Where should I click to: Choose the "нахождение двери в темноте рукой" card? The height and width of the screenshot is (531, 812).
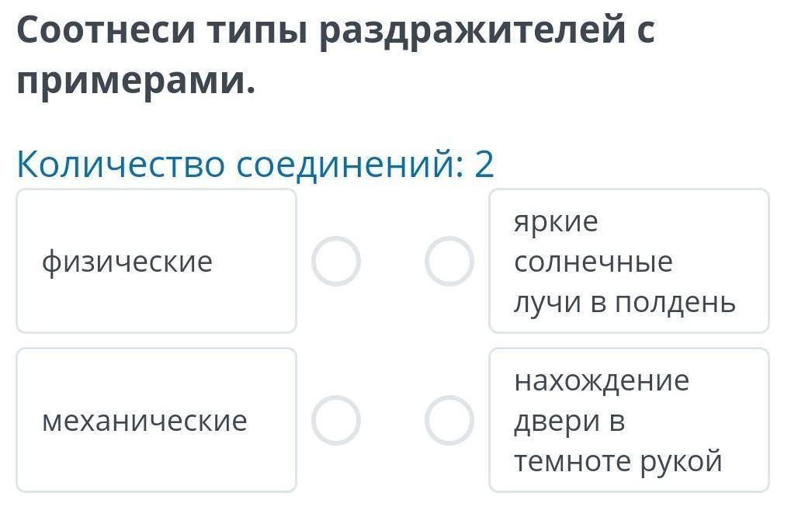click(629, 420)
